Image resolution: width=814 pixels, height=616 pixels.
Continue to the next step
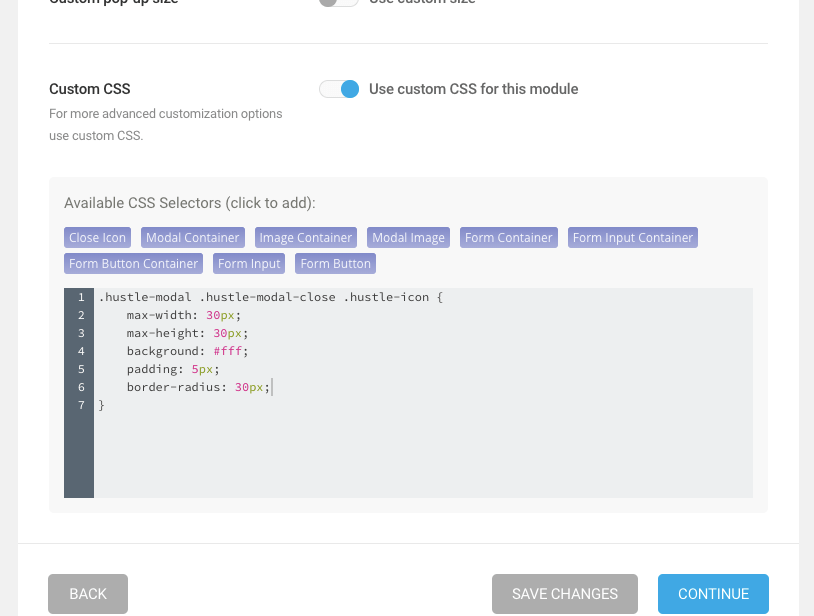[x=713, y=594]
